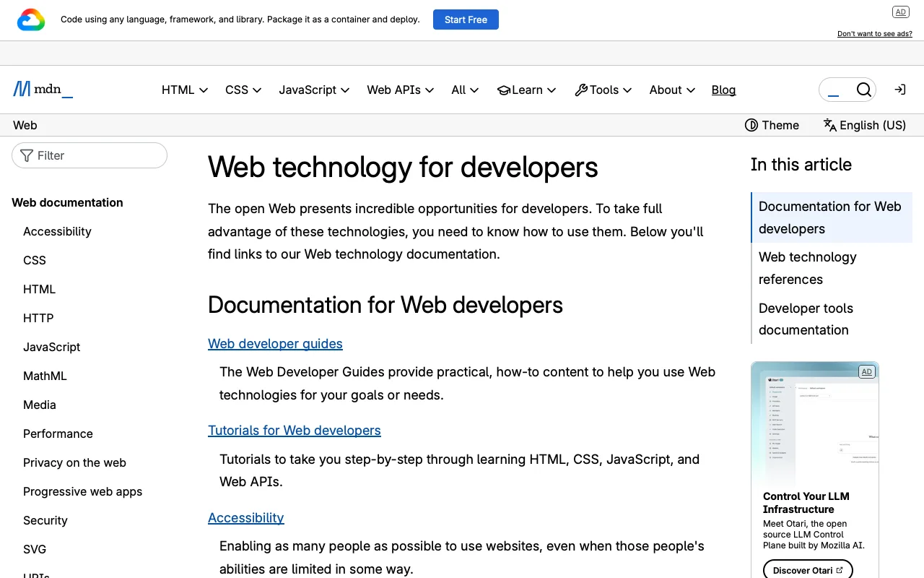Select MathML in the sidebar
The image size is (924, 578).
click(x=45, y=376)
